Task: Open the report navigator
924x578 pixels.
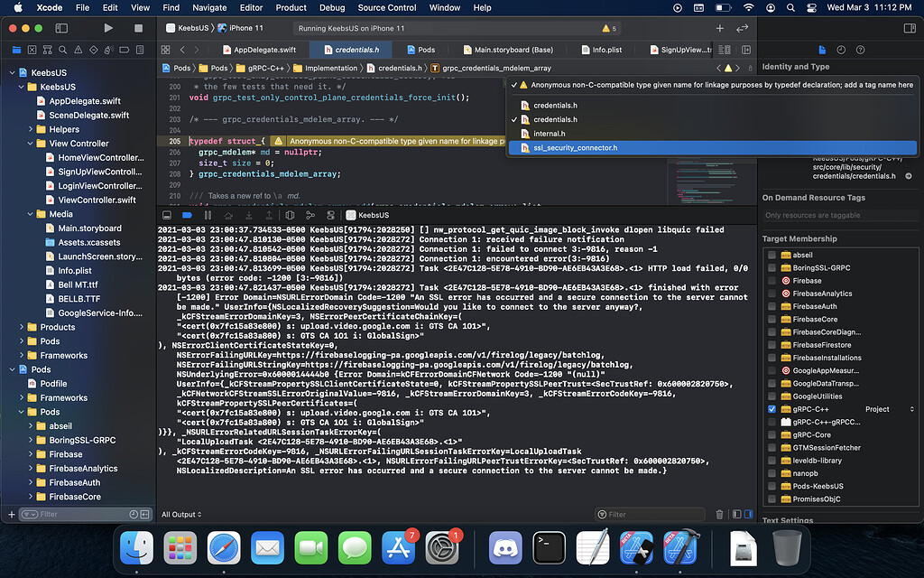Action: 140,50
